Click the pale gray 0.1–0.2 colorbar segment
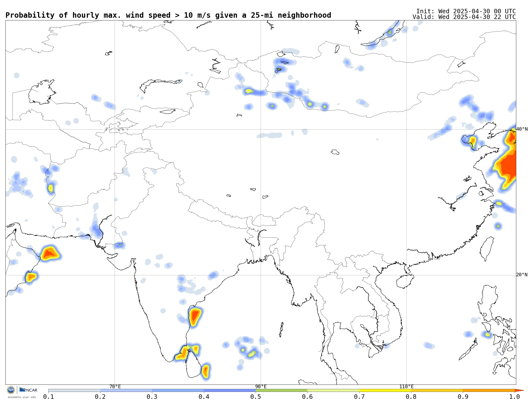The image size is (532, 400). [74, 390]
